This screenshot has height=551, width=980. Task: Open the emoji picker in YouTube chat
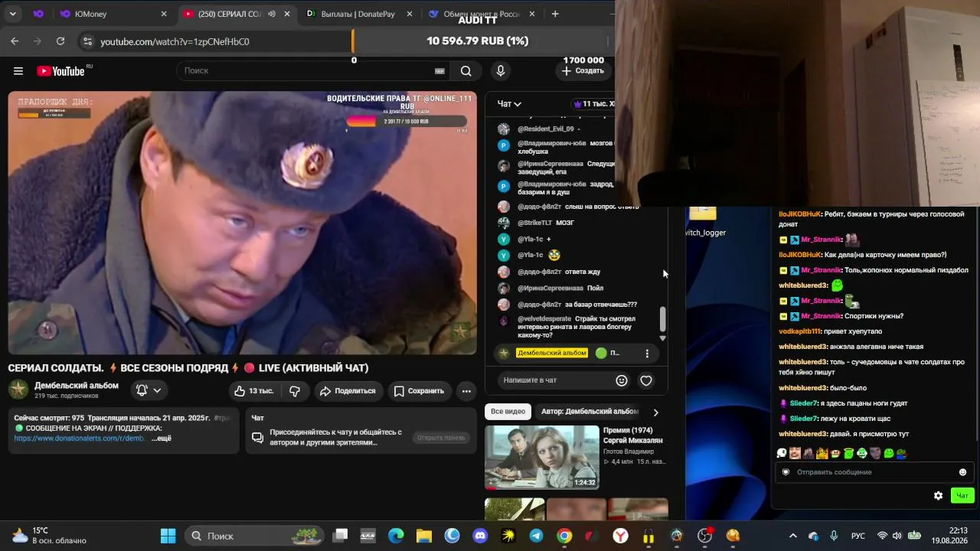click(622, 380)
